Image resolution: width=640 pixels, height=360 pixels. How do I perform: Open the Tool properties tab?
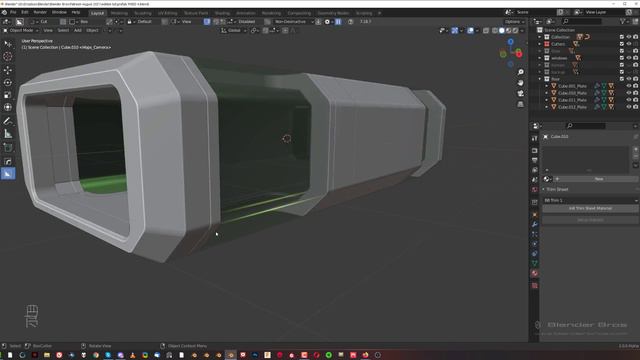[534, 139]
